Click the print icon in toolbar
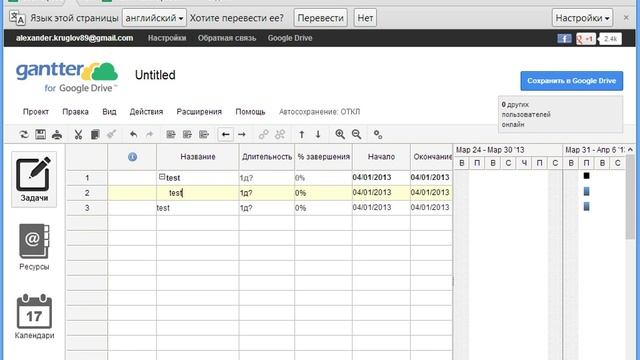The width and height of the screenshot is (640, 360). [x=57, y=134]
